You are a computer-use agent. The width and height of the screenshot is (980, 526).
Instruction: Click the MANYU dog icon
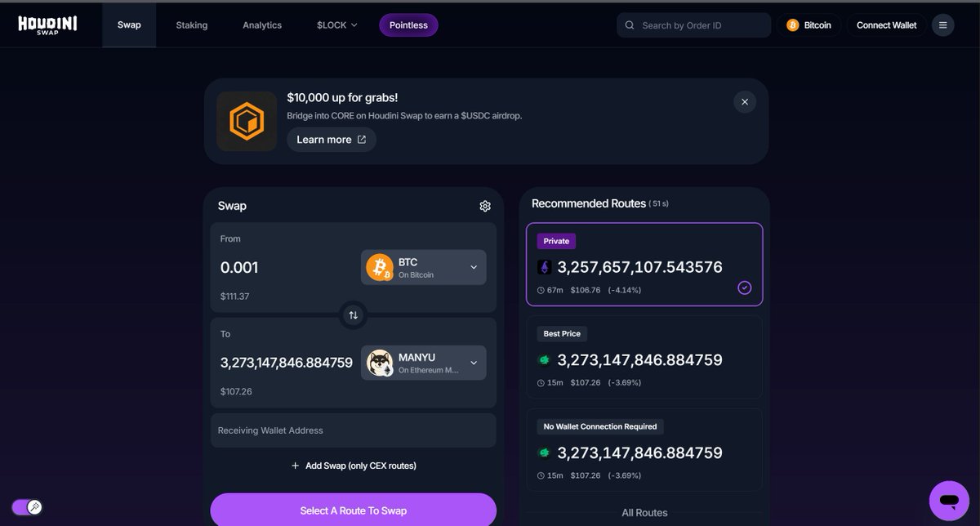click(x=380, y=363)
